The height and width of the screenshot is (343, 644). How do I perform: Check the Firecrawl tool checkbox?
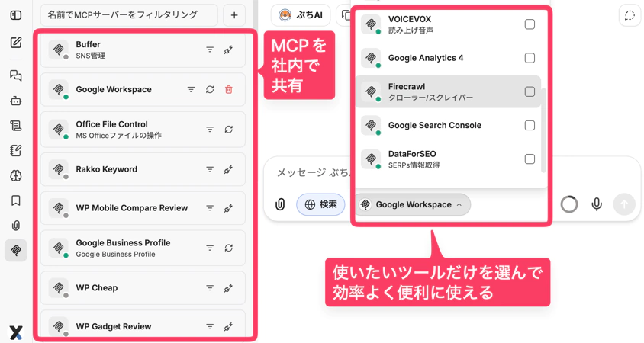(x=530, y=92)
